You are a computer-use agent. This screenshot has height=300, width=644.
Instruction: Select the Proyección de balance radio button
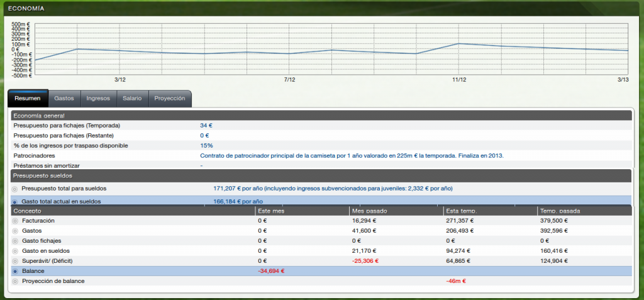15,282
